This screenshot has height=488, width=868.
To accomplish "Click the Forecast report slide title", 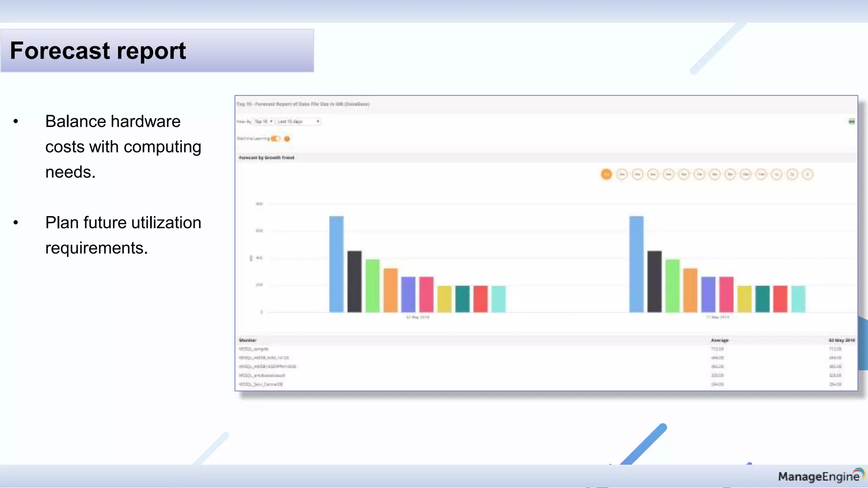I will [98, 51].
